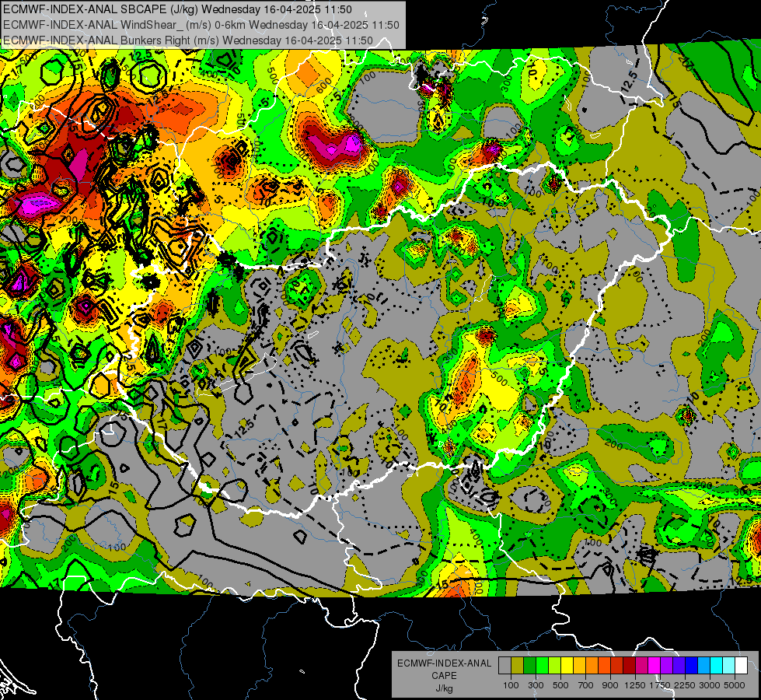This screenshot has width=761, height=700.
Task: Click the legend title ECMWF-INDEX-ANAL
Action: (444, 663)
